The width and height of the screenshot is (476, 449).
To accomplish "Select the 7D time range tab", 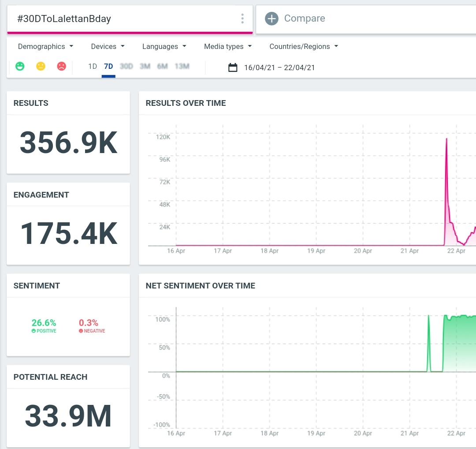I will point(108,66).
